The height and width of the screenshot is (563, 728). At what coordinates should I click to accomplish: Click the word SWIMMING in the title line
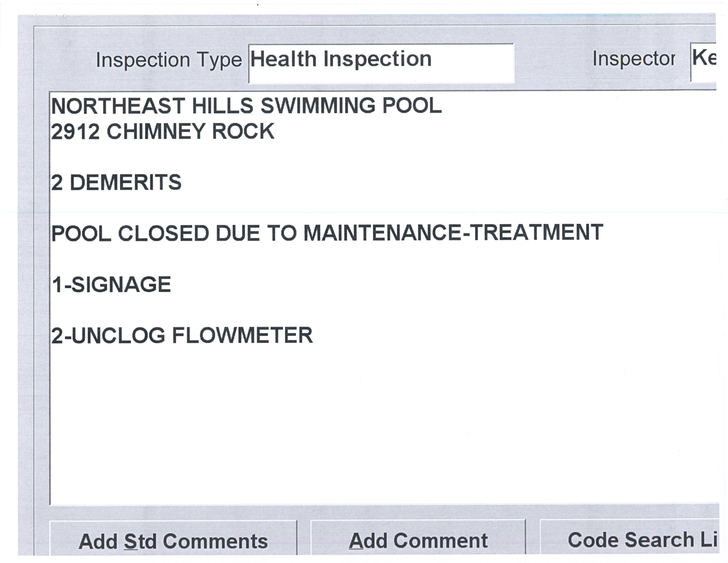[x=318, y=106]
